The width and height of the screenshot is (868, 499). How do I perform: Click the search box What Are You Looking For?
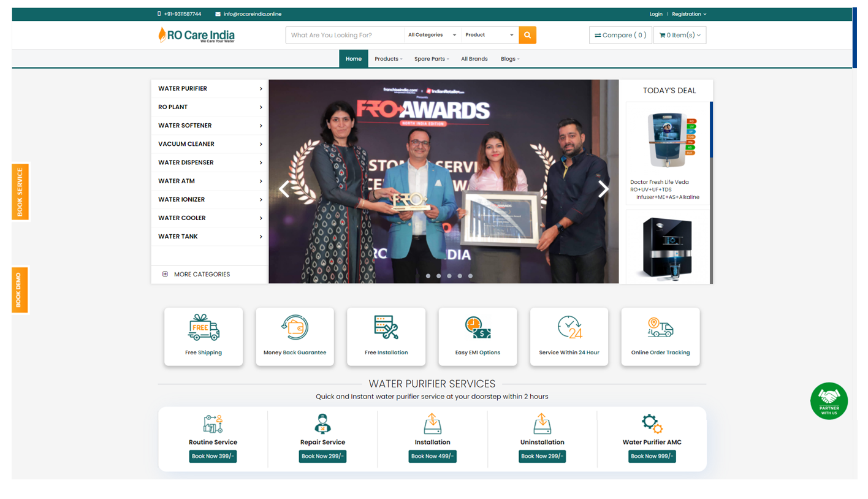(x=345, y=35)
